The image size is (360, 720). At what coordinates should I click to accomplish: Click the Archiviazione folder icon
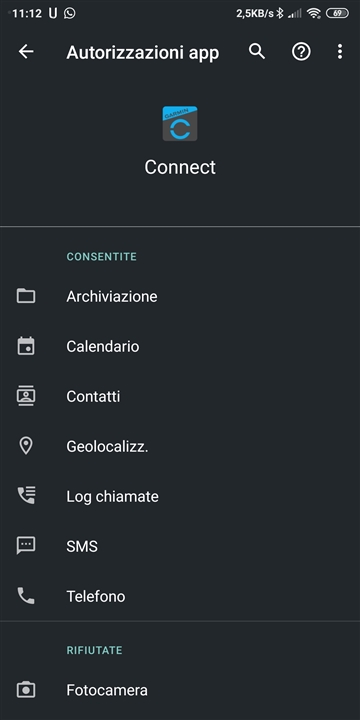26,296
